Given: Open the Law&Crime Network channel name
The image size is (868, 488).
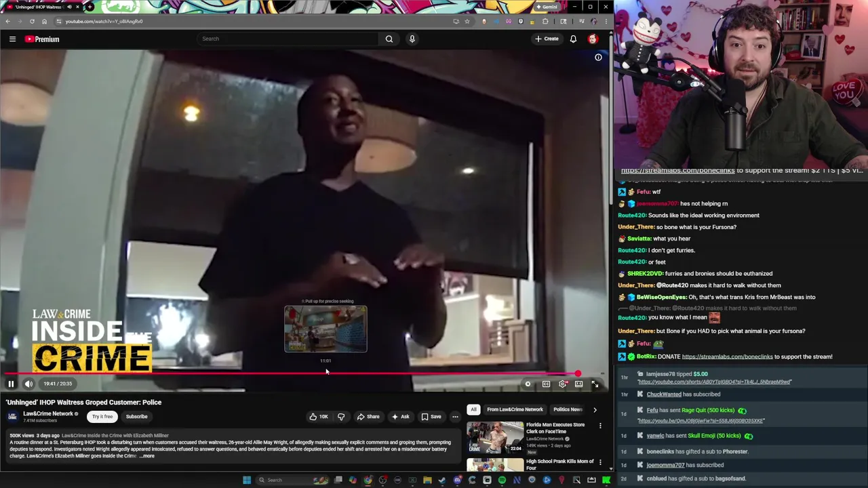Looking at the screenshot, I should [47, 413].
